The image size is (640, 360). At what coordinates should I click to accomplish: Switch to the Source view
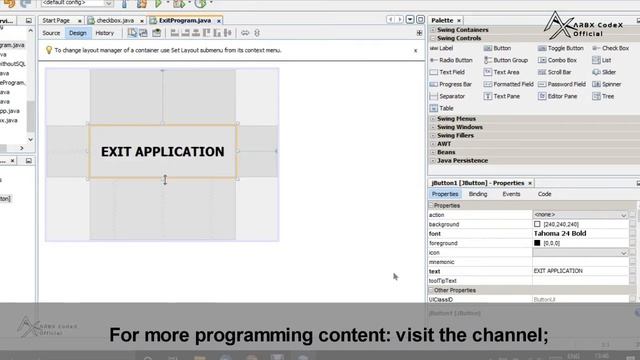click(51, 33)
